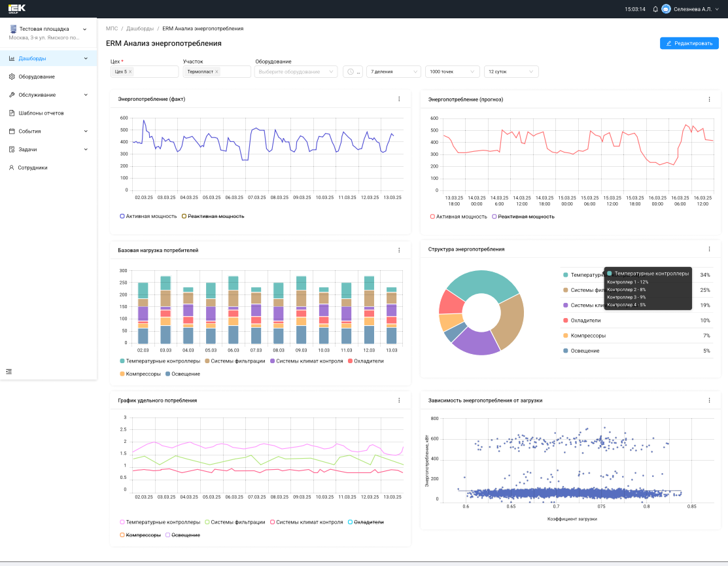This screenshot has height=566, width=728.
Task: Go to МПС breadcrumb
Action: pyautogui.click(x=112, y=29)
